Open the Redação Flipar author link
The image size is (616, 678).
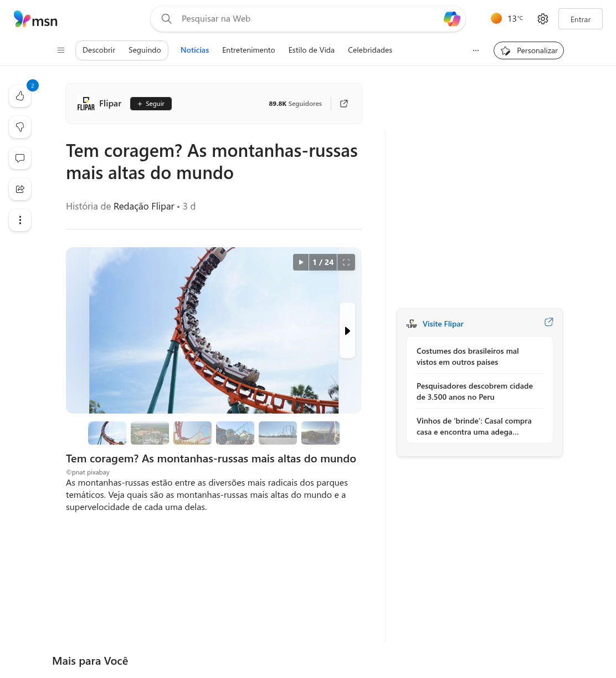144,206
